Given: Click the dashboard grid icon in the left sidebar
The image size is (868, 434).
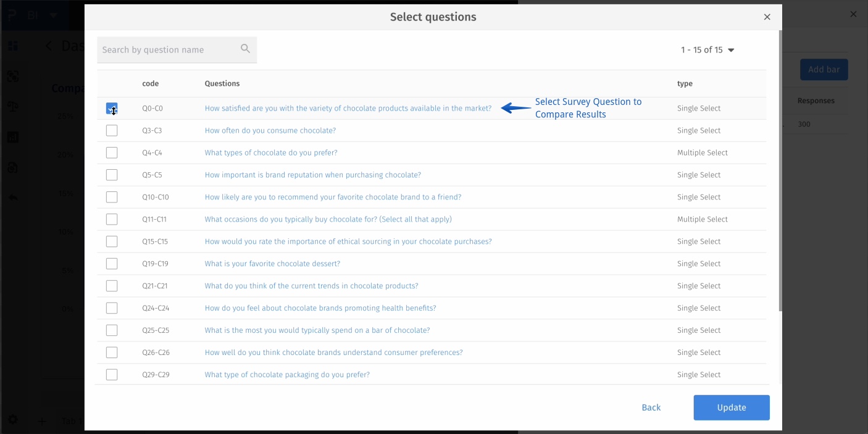Looking at the screenshot, I should click(x=13, y=45).
